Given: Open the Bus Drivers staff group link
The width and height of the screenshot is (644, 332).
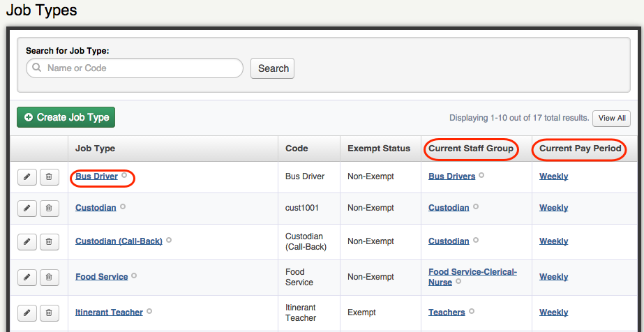Looking at the screenshot, I should tap(452, 176).
